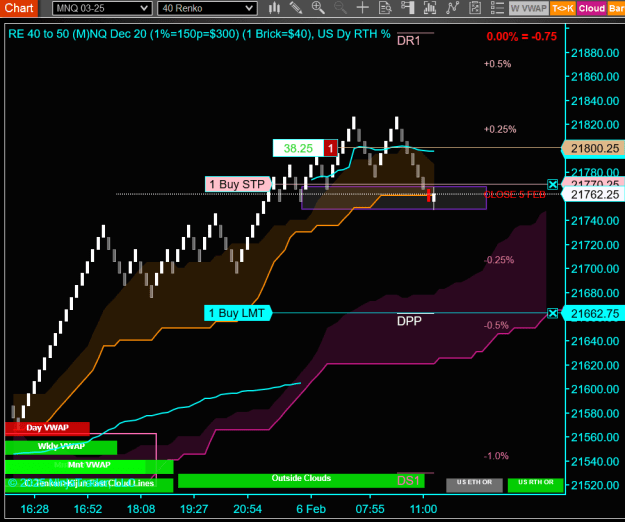Image resolution: width=625 pixels, height=522 pixels.
Task: Toggle the Cloud button
Action: (592, 8)
